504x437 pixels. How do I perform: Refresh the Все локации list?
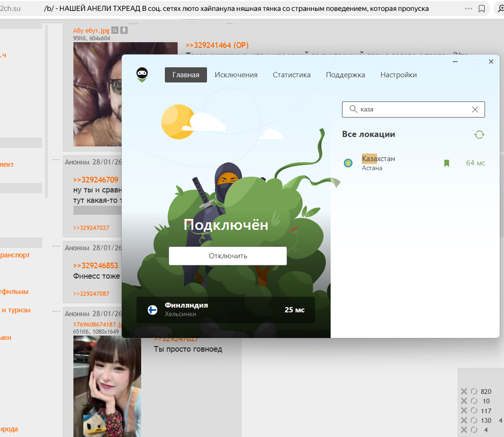pyautogui.click(x=479, y=135)
